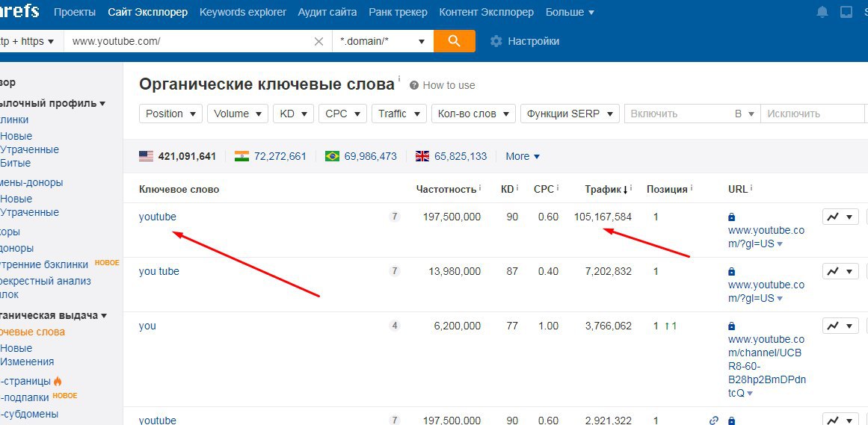
Task: Open the Ранк трекер menu item
Action: coord(398,12)
